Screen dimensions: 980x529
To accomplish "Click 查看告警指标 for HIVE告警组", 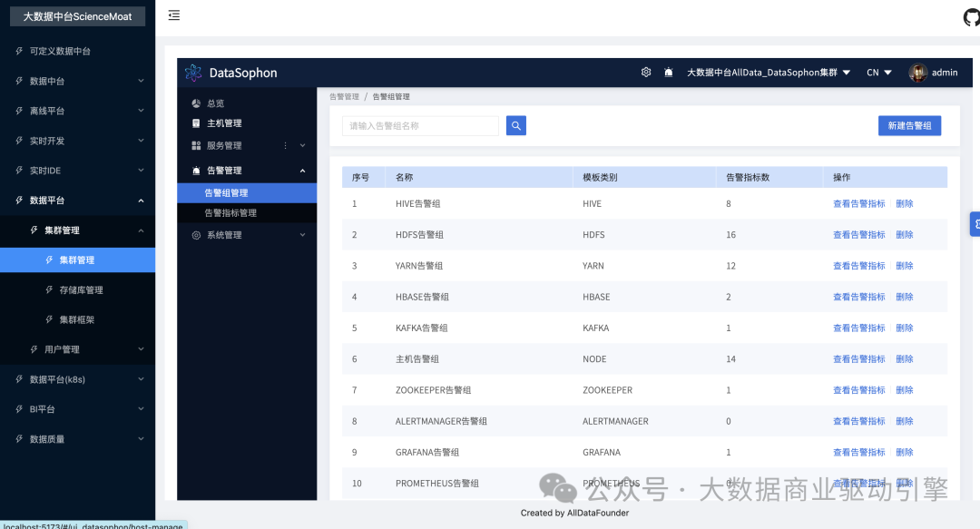I will (x=858, y=204).
